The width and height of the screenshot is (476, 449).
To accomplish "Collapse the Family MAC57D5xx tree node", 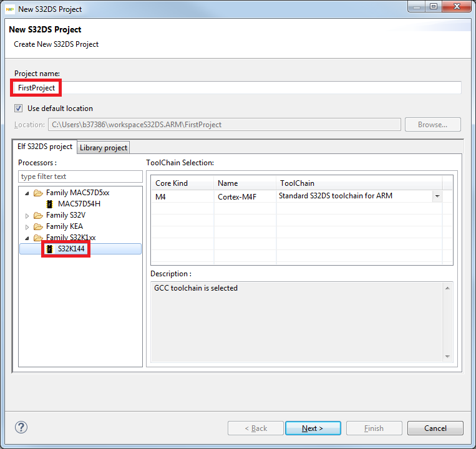I will (x=27, y=193).
